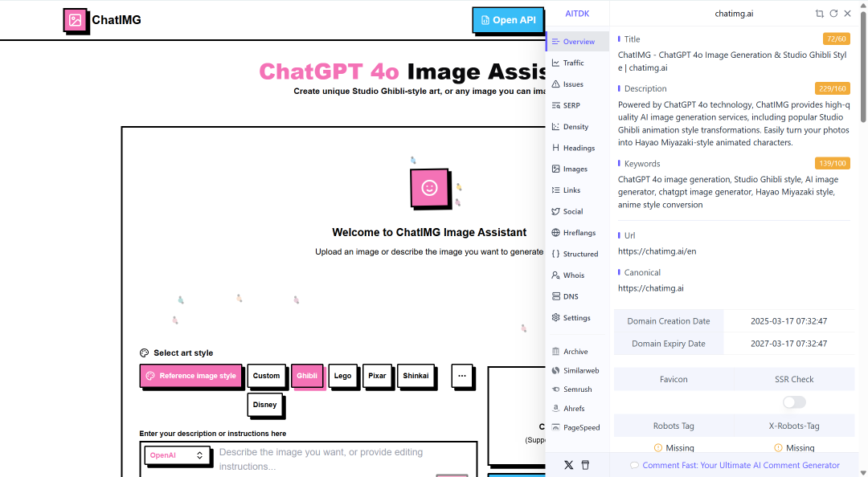Click the X (Twitter) icon at panel bottom
Viewport: 868px width, 477px height.
[568, 465]
